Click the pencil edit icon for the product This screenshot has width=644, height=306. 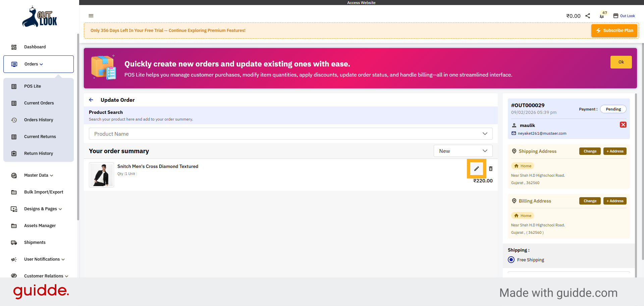click(476, 169)
